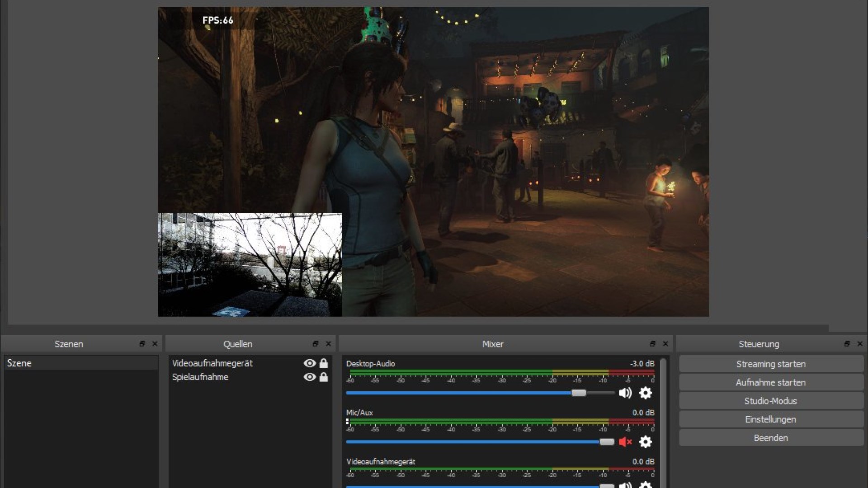The width and height of the screenshot is (868, 488).
Task: Unmute the Mic/Aux speaker icon
Action: click(x=626, y=442)
